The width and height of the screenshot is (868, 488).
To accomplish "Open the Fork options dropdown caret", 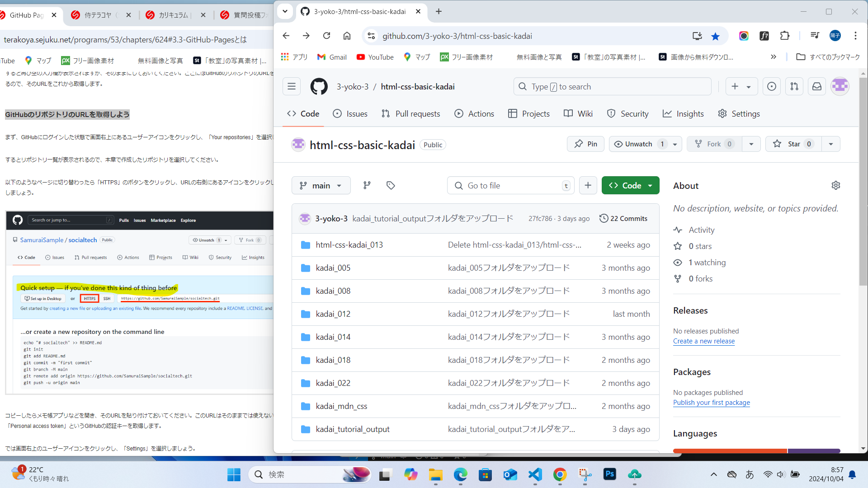I will click(751, 144).
